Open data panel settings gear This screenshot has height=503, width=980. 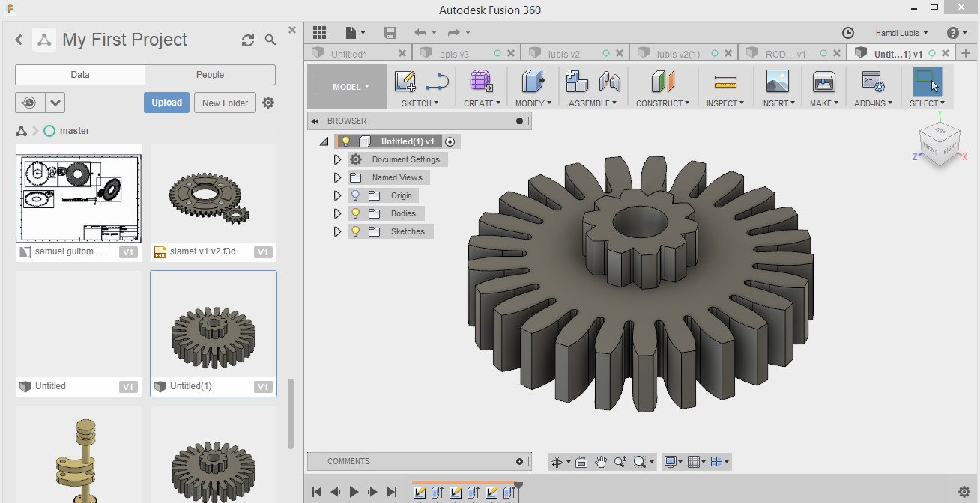(x=268, y=103)
